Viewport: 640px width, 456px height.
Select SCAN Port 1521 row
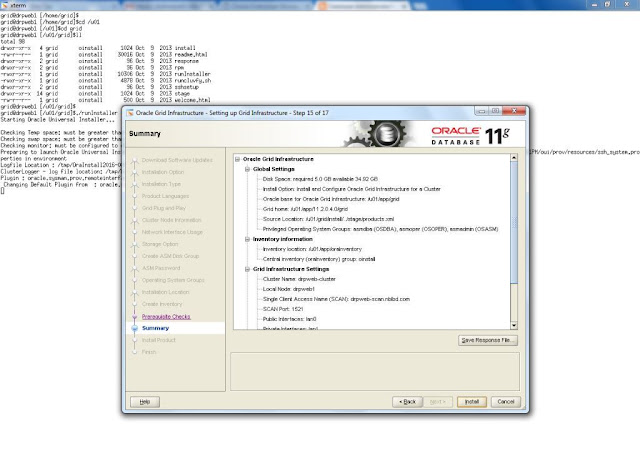pos(283,309)
